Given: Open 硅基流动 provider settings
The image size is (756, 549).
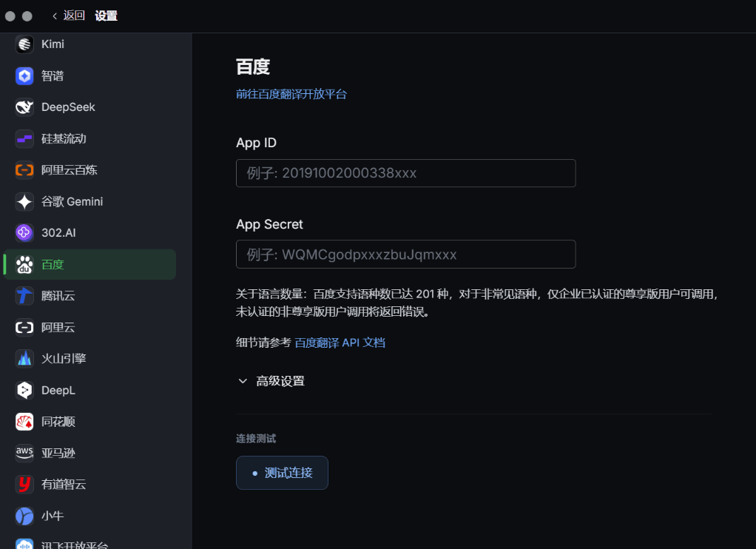Looking at the screenshot, I should [90, 139].
